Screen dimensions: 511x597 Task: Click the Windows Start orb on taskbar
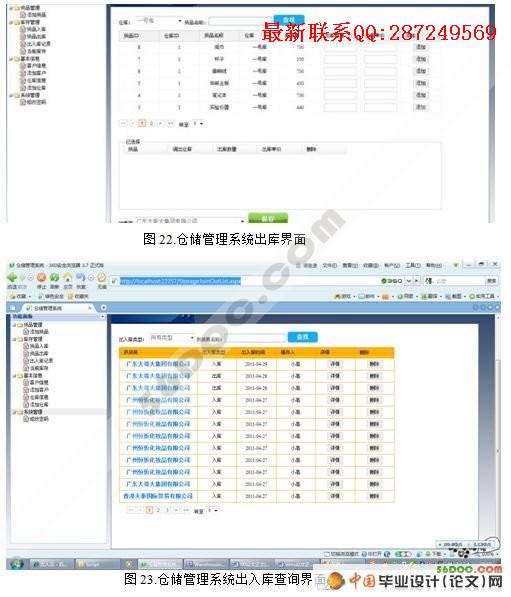(x=16, y=564)
